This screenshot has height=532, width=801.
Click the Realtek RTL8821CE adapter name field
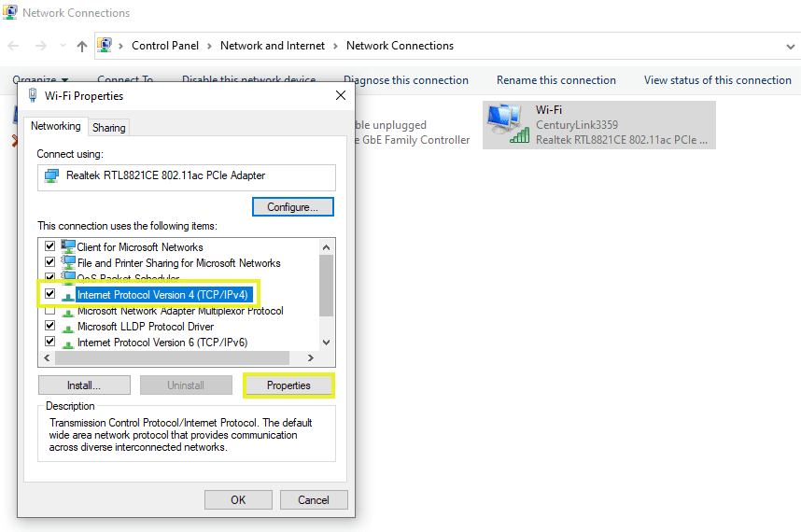pos(187,176)
